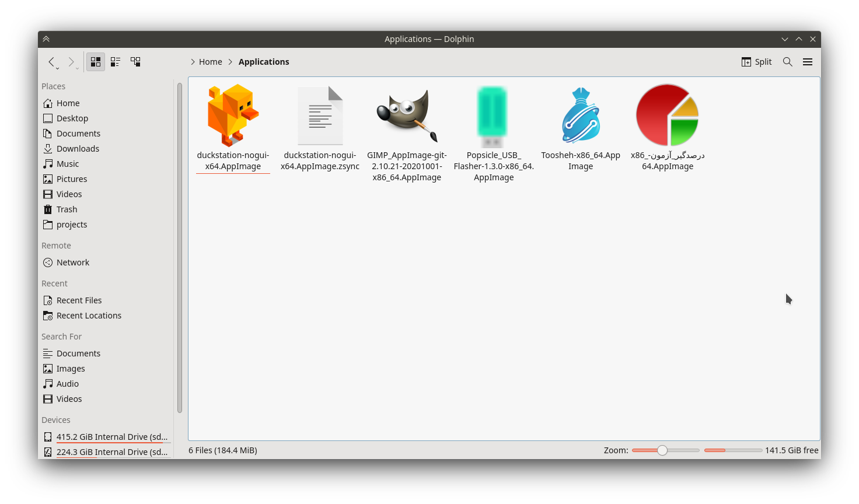859x504 pixels.
Task: Close the Dolphin window
Action: [x=813, y=39]
